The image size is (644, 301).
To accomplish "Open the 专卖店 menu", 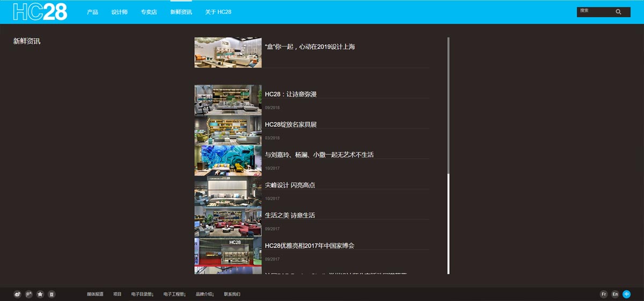I will coord(149,12).
